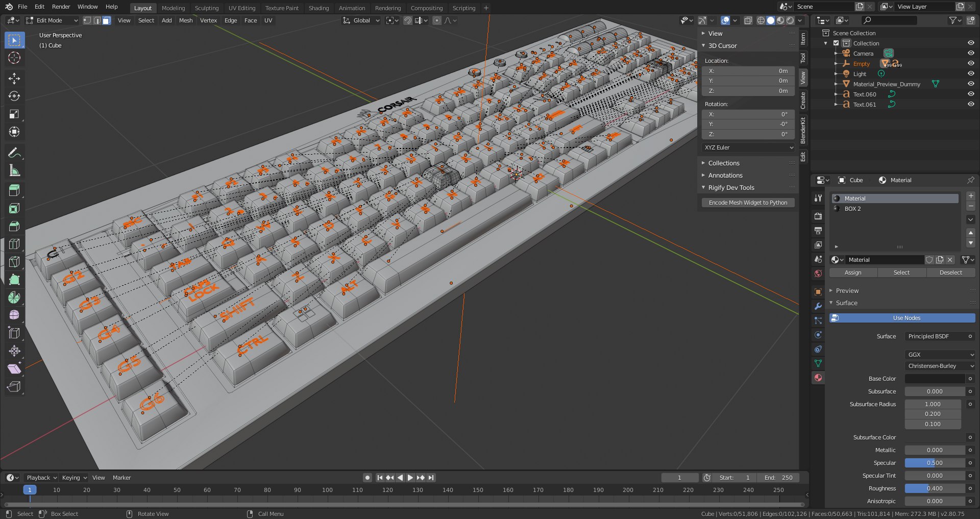Open the Mesh menu in viewport header

tap(186, 20)
